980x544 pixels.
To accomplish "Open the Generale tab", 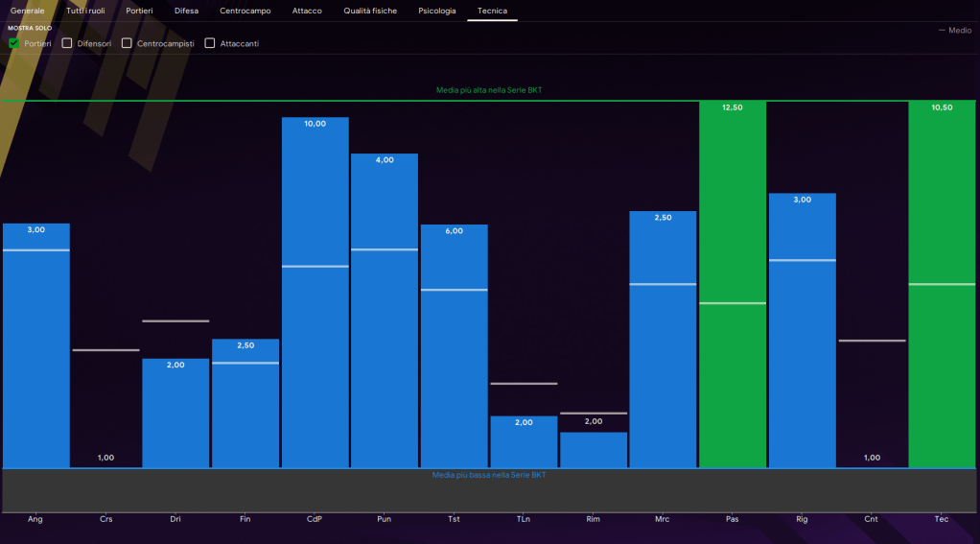I will click(x=28, y=11).
